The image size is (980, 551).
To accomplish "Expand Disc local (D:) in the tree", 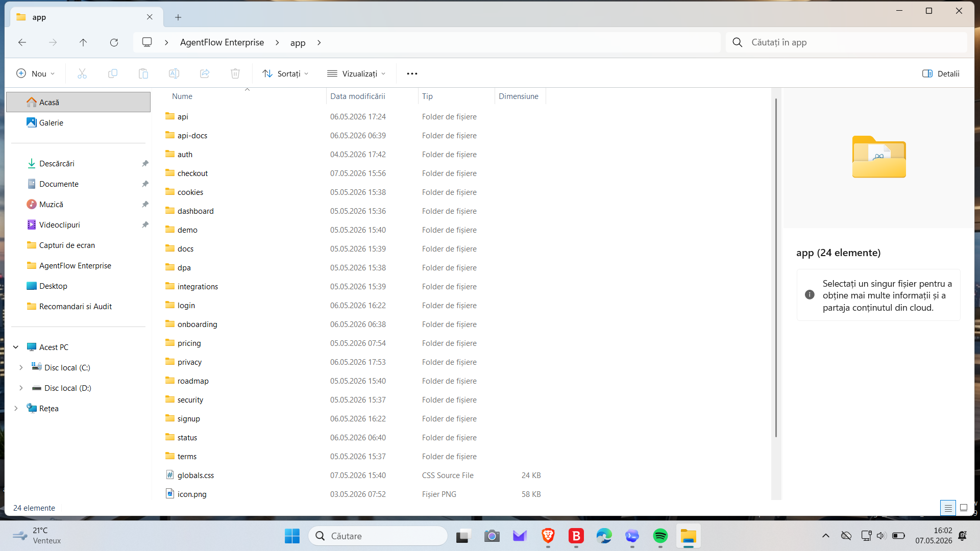I will coord(21,388).
